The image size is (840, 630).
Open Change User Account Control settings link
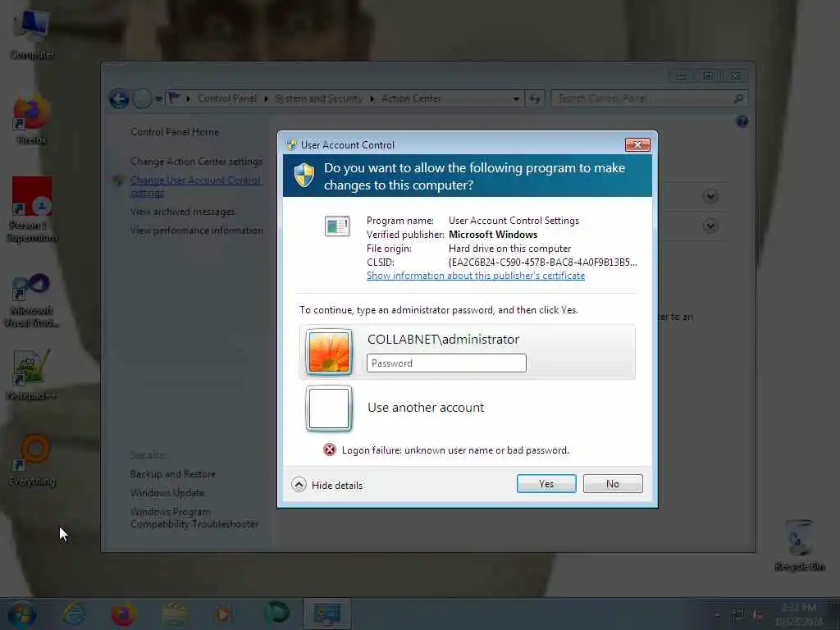tap(195, 186)
